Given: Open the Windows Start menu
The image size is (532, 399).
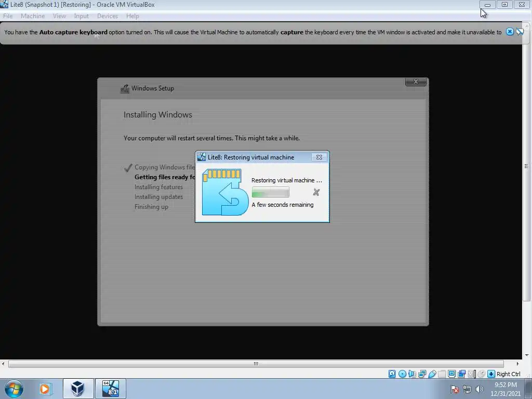Looking at the screenshot, I should coord(14,389).
